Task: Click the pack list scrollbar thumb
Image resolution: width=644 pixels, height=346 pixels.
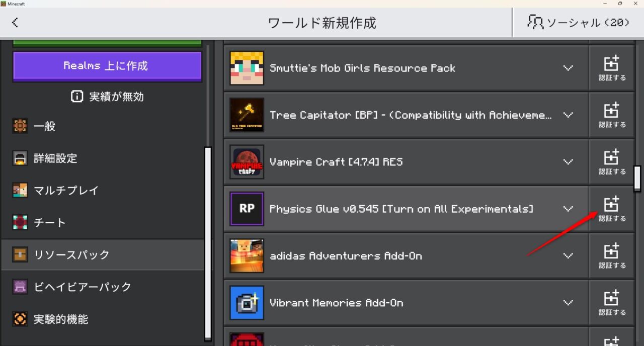Action: 637,179
